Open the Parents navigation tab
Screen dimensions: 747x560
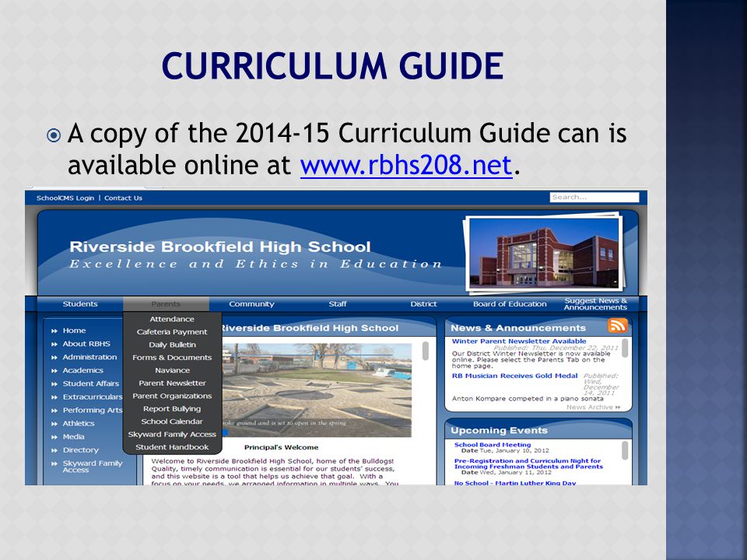coord(166,304)
